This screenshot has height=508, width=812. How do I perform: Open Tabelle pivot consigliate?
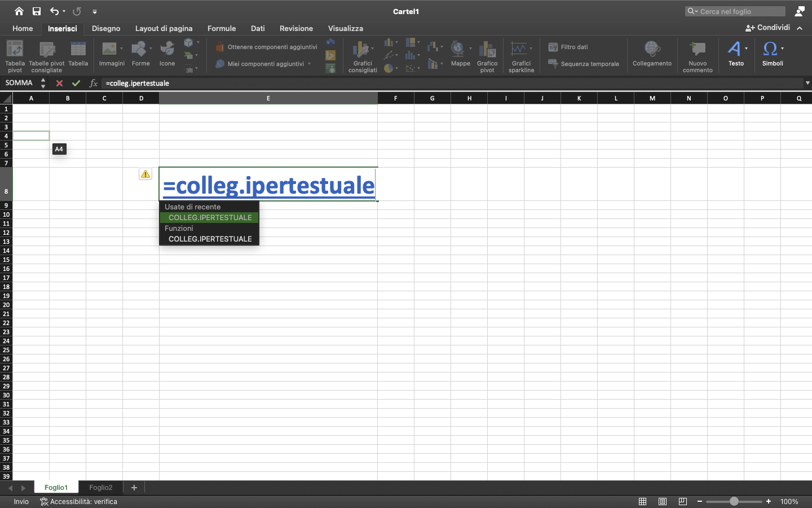pyautogui.click(x=47, y=55)
